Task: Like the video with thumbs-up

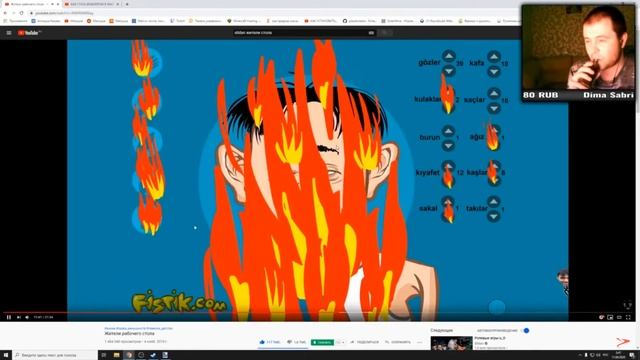Action: [x=269, y=342]
